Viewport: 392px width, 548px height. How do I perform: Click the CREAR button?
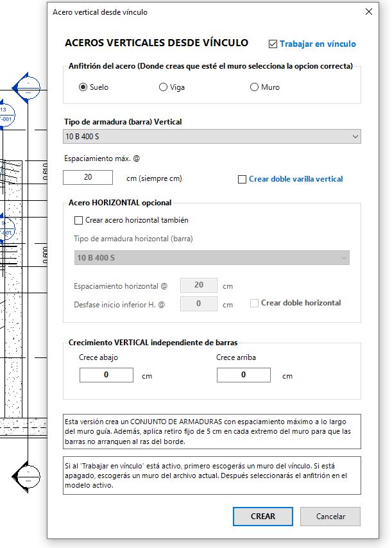pos(263,517)
